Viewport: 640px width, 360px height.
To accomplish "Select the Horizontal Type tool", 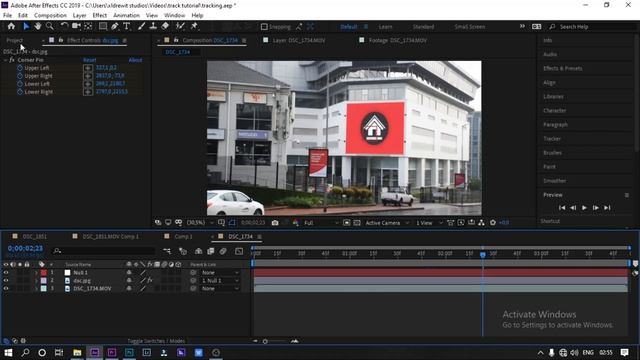I will [127, 26].
